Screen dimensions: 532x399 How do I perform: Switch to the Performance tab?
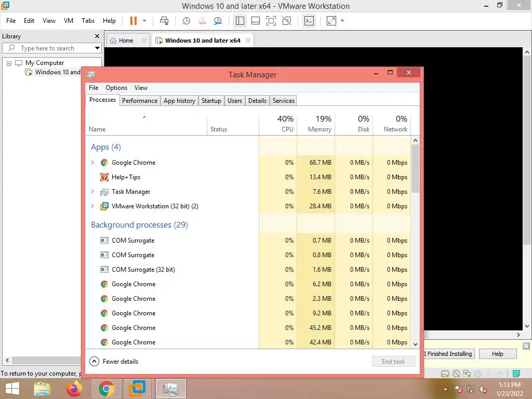pos(140,101)
